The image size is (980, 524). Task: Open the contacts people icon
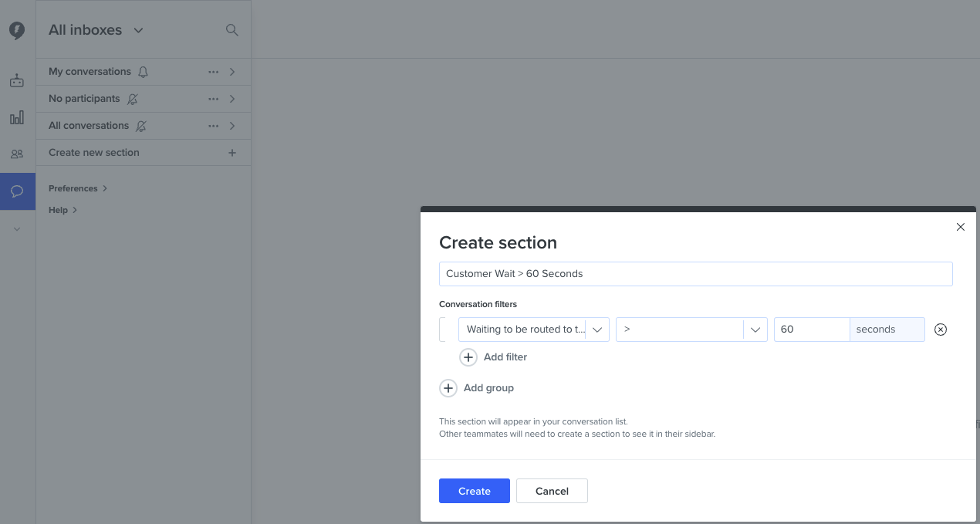(17, 154)
